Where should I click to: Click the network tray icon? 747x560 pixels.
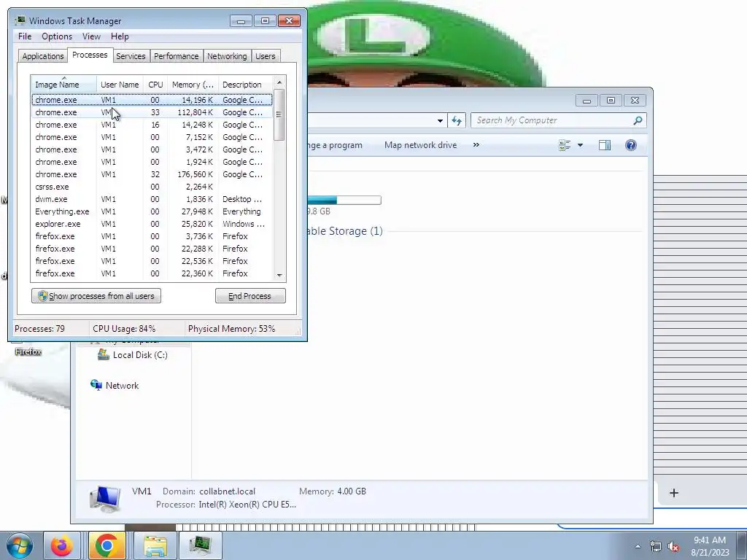click(x=656, y=547)
